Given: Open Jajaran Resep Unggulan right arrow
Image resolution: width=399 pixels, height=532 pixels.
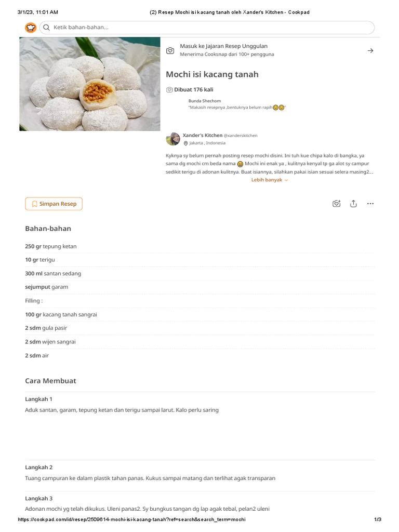Looking at the screenshot, I should [370, 50].
